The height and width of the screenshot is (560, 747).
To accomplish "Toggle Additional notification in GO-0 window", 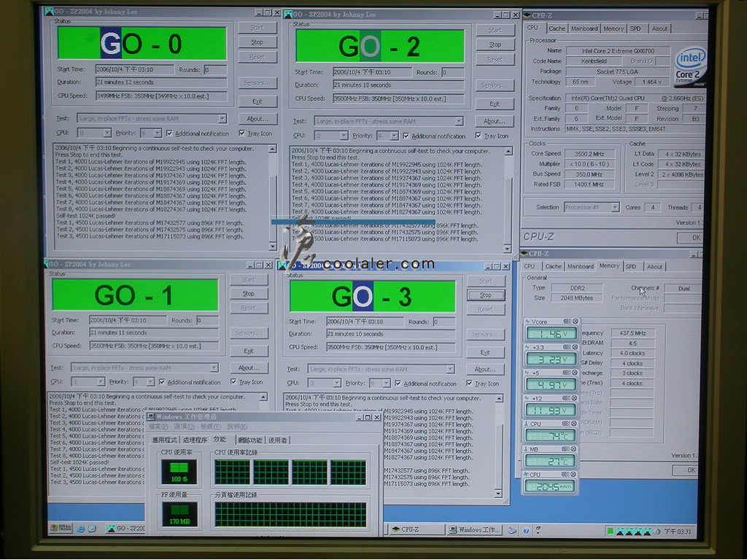I will 169,133.
